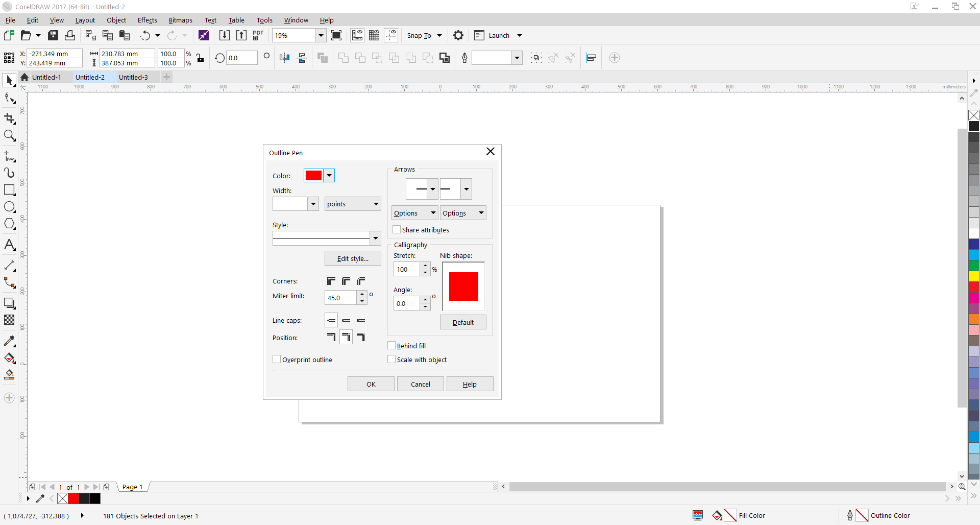Pick the no-color swatch atop palette
Viewport: 980px width, 525px height.
pos(974,115)
